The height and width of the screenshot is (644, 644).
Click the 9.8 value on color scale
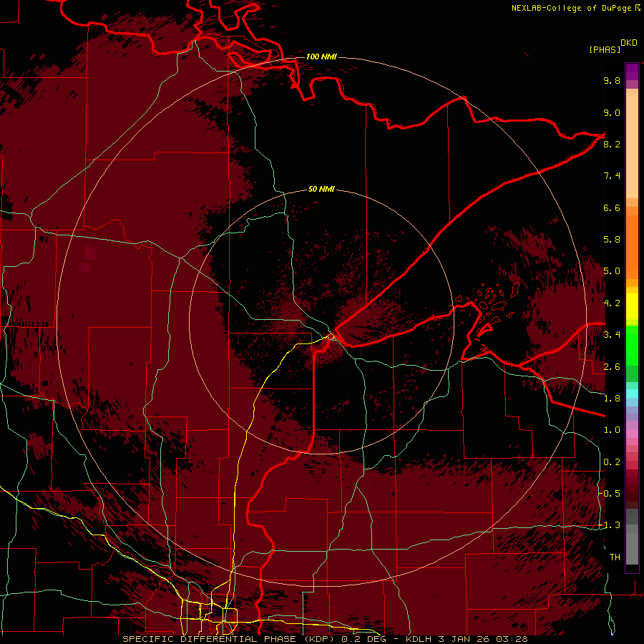(612, 80)
